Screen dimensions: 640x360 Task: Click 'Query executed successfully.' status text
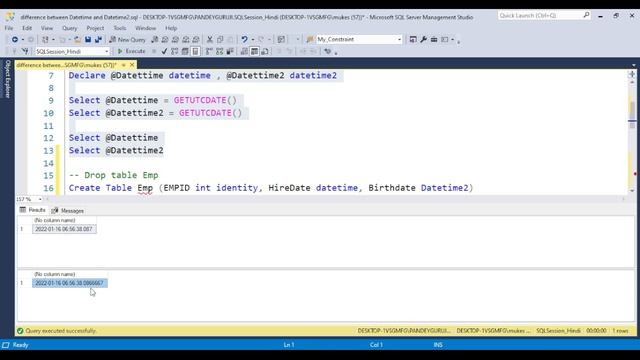tap(61, 331)
